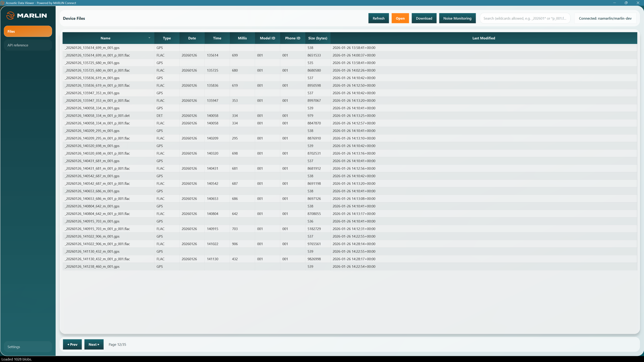This screenshot has height=362, width=644.
Task: Select file _20260126_141130_432_m_001_p_001.flac
Action: point(97,259)
